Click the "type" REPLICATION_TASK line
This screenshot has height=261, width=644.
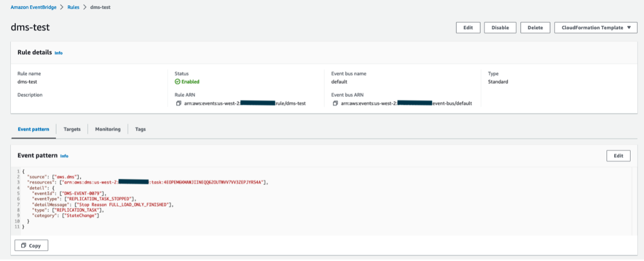(x=69, y=210)
